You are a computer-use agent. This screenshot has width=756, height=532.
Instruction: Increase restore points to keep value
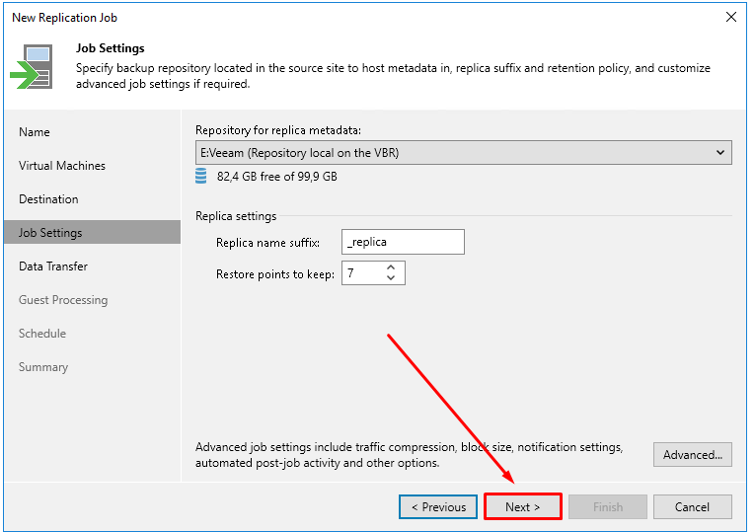click(391, 267)
